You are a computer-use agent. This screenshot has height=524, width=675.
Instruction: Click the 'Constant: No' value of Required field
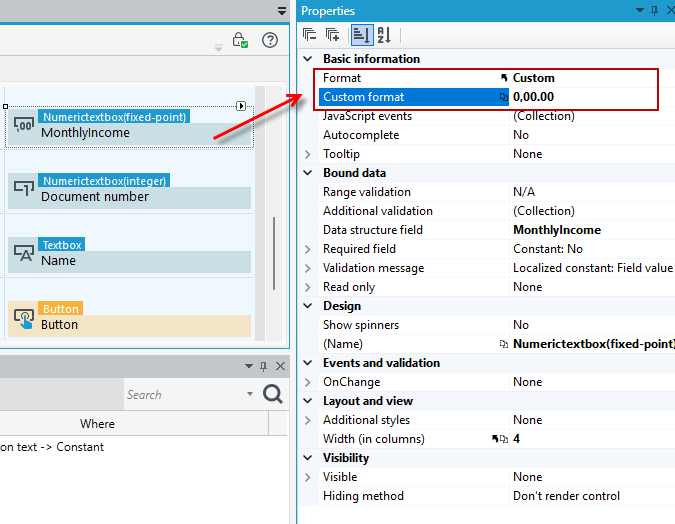(548, 249)
